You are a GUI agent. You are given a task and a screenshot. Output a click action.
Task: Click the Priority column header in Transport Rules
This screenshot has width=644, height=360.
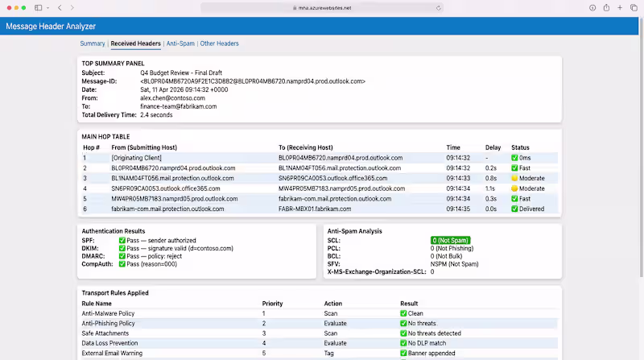272,303
